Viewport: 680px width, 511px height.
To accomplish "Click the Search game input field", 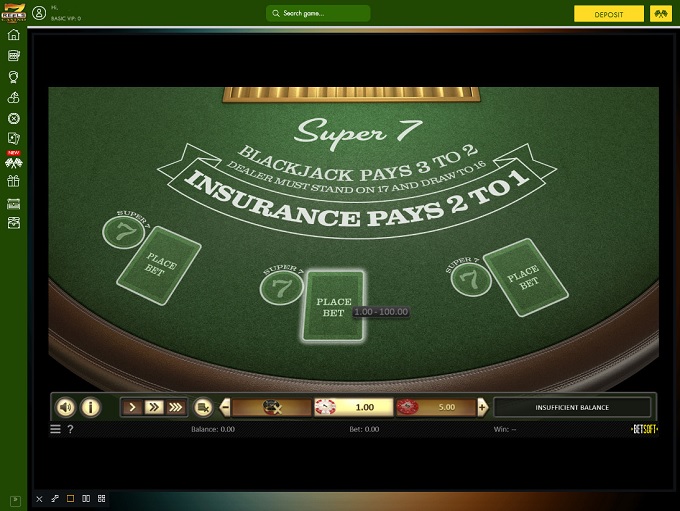I will coord(318,14).
